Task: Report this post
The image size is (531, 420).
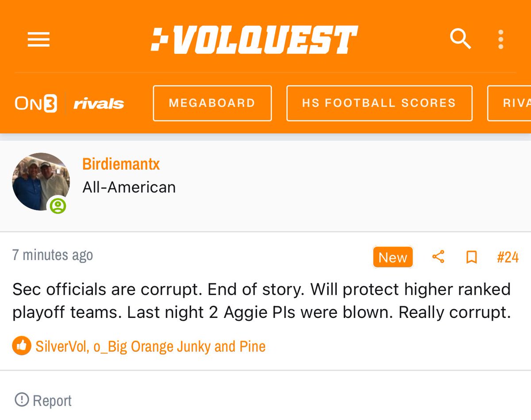Action: pyautogui.click(x=43, y=401)
